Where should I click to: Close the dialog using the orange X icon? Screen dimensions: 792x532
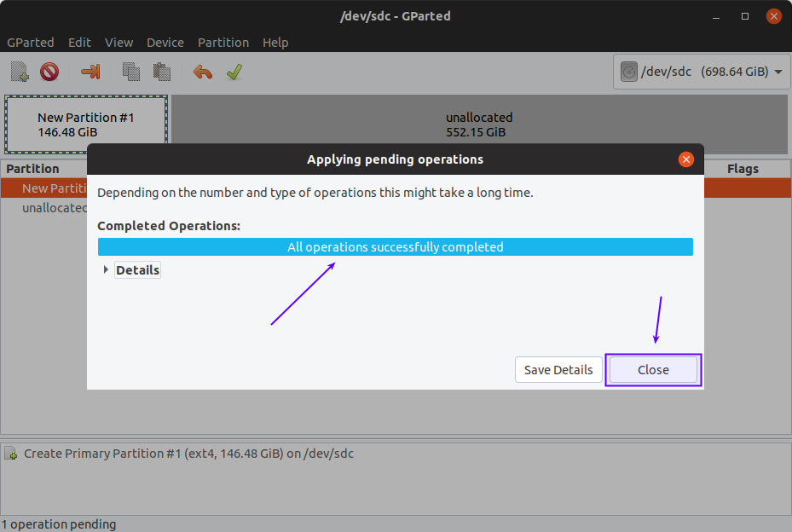click(685, 159)
